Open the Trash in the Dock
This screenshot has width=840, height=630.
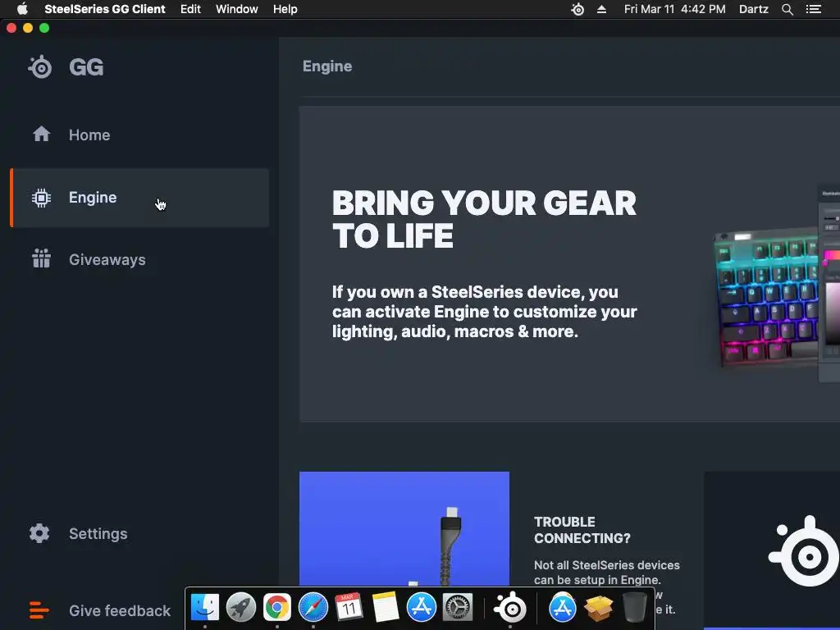pos(634,607)
